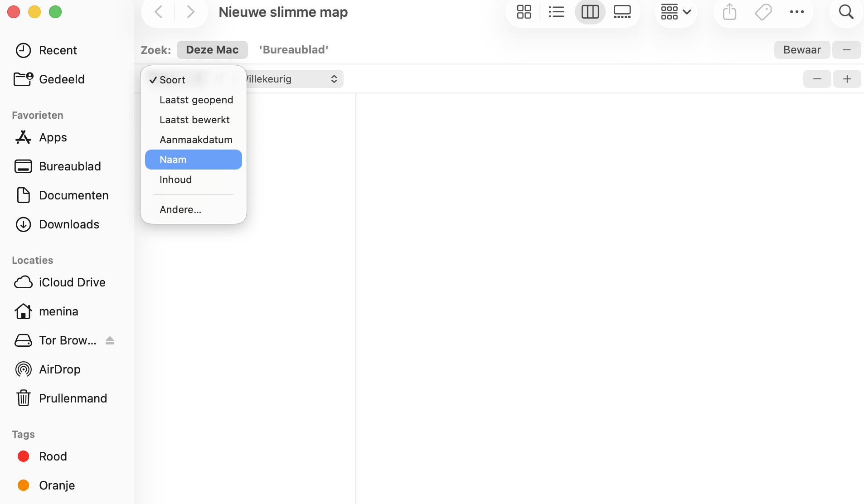The height and width of the screenshot is (504, 864).
Task: Switch search scope to 'Bureaublad'
Action: click(x=293, y=49)
